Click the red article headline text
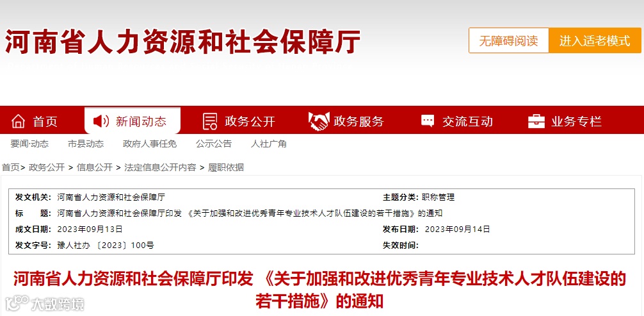The image size is (644, 316). pos(319,290)
